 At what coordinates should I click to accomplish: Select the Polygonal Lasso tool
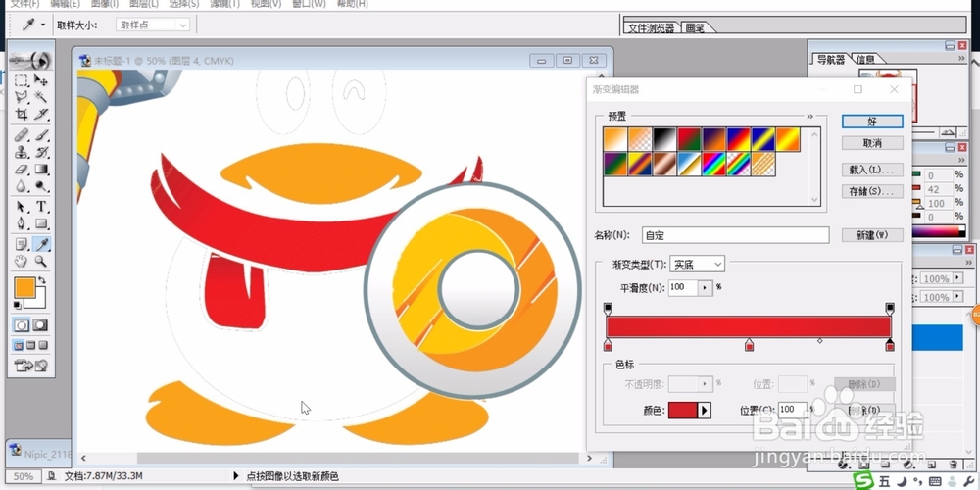22,97
